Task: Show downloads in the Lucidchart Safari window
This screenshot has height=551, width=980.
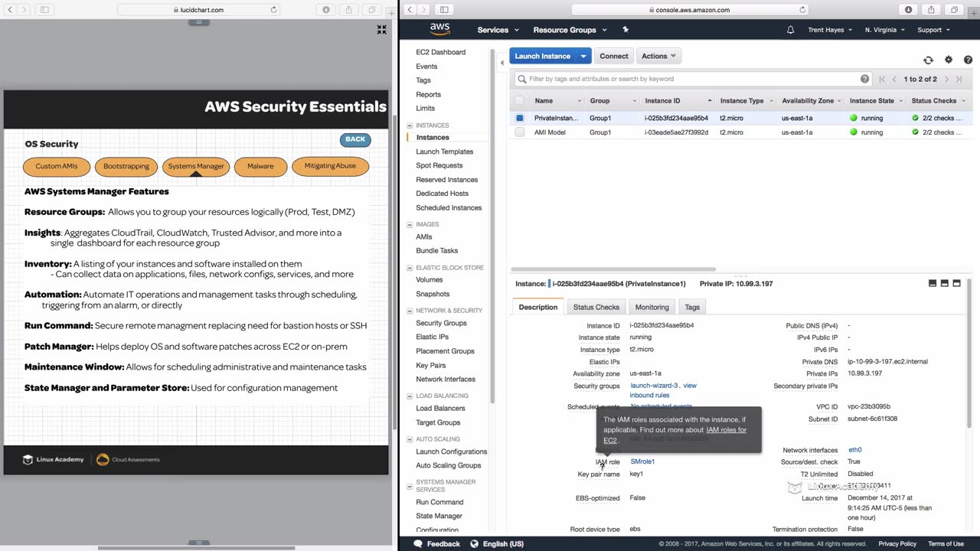Action: (326, 10)
